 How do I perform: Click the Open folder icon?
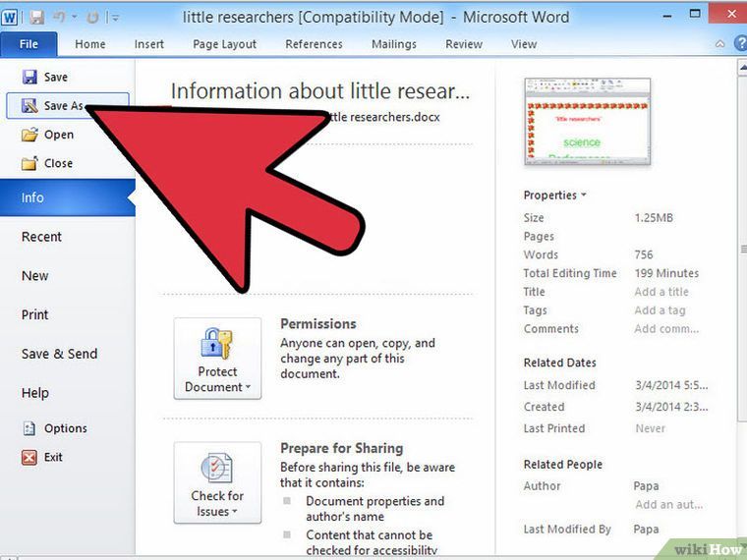[29, 135]
